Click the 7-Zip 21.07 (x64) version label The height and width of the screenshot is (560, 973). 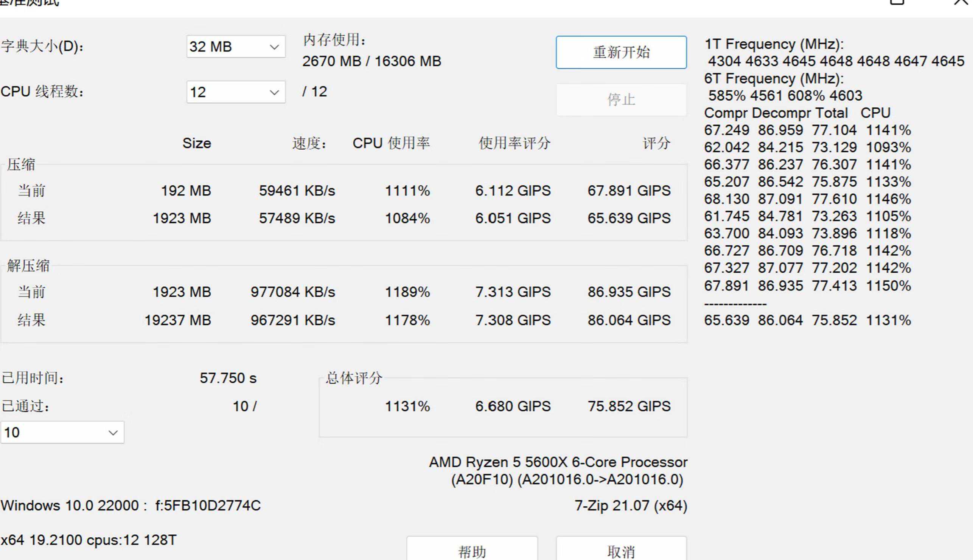pos(631,506)
